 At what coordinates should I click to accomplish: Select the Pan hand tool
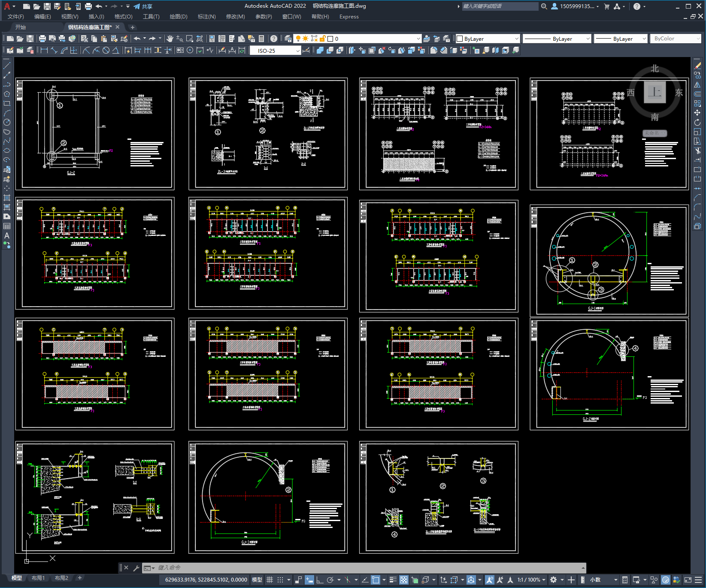[x=170, y=39]
